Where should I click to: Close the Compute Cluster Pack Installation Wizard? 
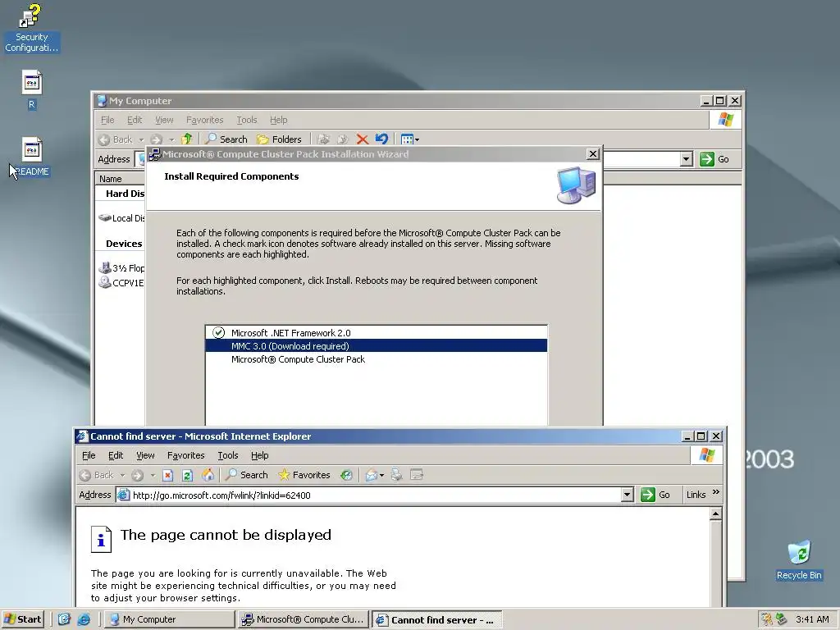(592, 154)
